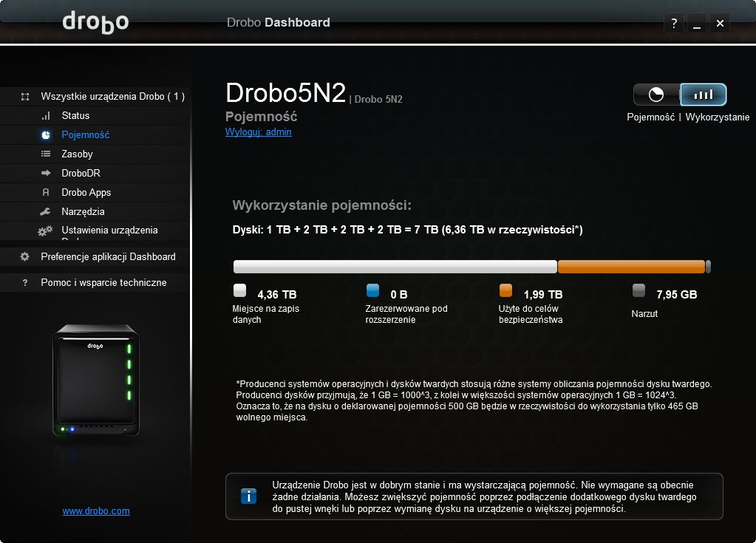Switch to pie chart capacity view toggle

tap(656, 95)
